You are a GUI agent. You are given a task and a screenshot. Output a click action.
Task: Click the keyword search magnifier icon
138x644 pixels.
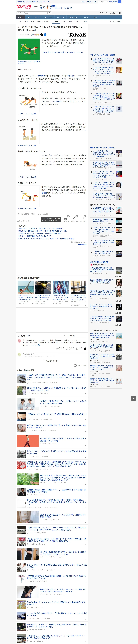[49, 13]
